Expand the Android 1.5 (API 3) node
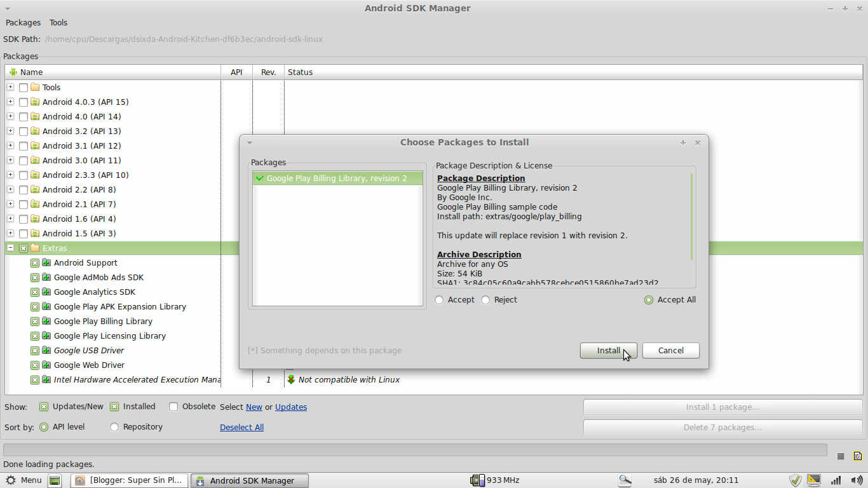The image size is (868, 488). click(x=11, y=233)
